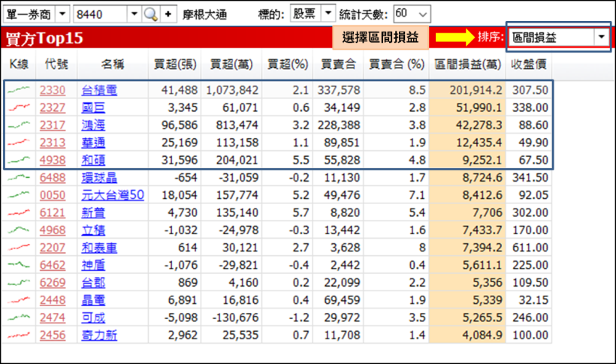Open stock name link 奇力新
Image resolution: width=616 pixels, height=364 pixels.
coord(99,335)
